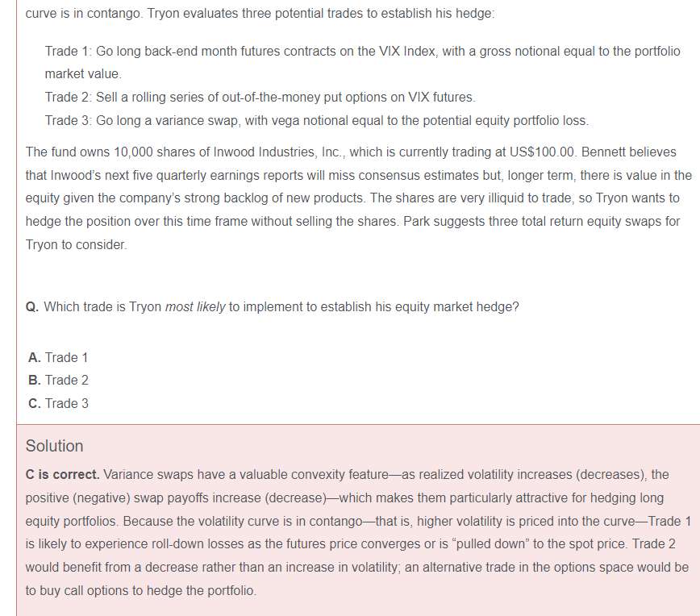Click the bold "Q." question label

(32, 306)
